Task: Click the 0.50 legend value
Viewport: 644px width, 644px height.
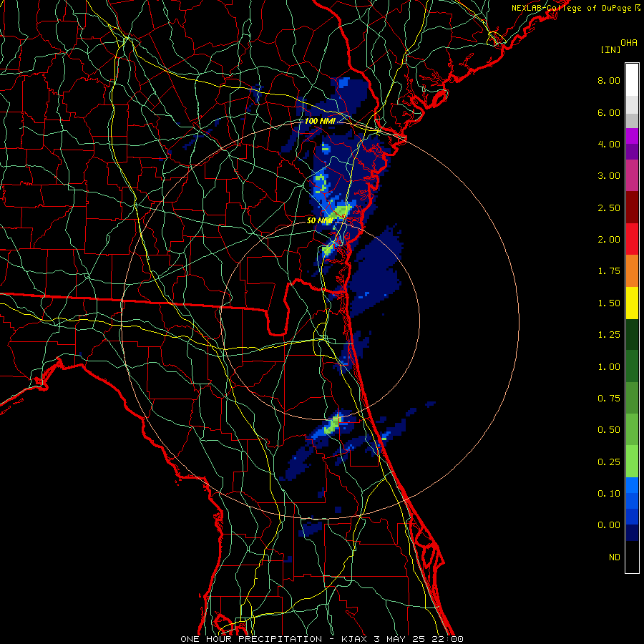Action: click(x=609, y=430)
